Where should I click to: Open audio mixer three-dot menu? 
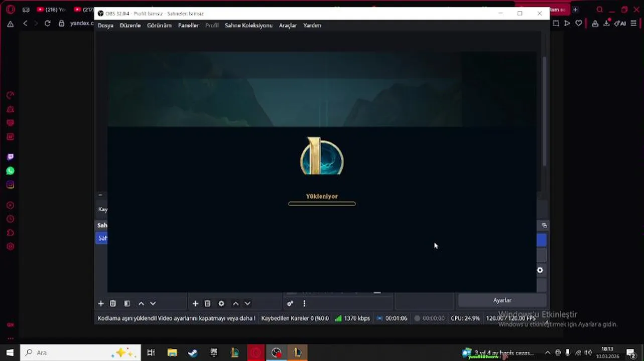(x=304, y=303)
